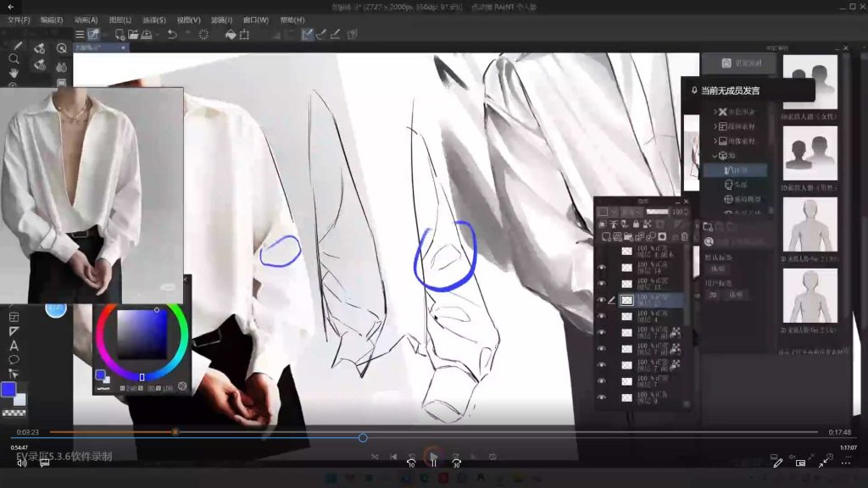
Task: Click the forward 30 seconds button
Action: click(x=456, y=463)
